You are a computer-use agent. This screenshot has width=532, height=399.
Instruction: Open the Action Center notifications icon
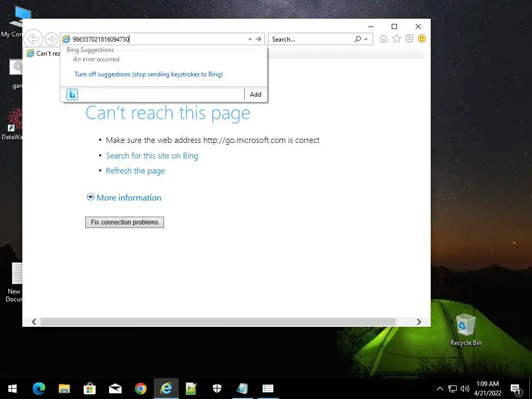click(x=516, y=389)
